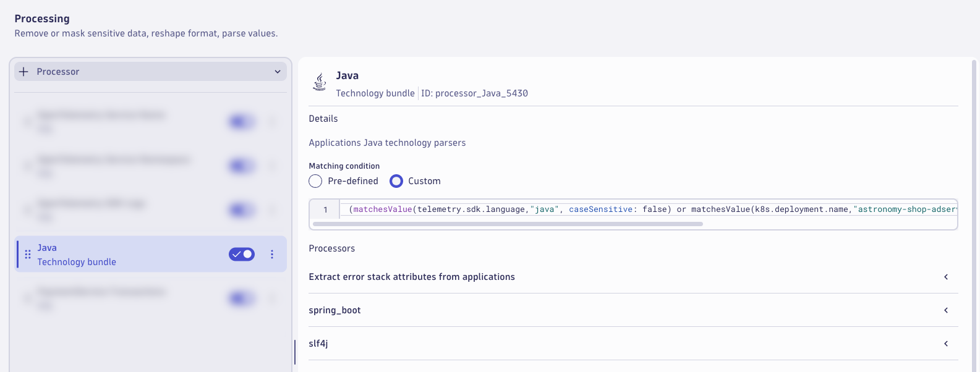Screen dimensions: 980x372
Task: Click line number 1 in editor gutter
Action: click(x=325, y=209)
